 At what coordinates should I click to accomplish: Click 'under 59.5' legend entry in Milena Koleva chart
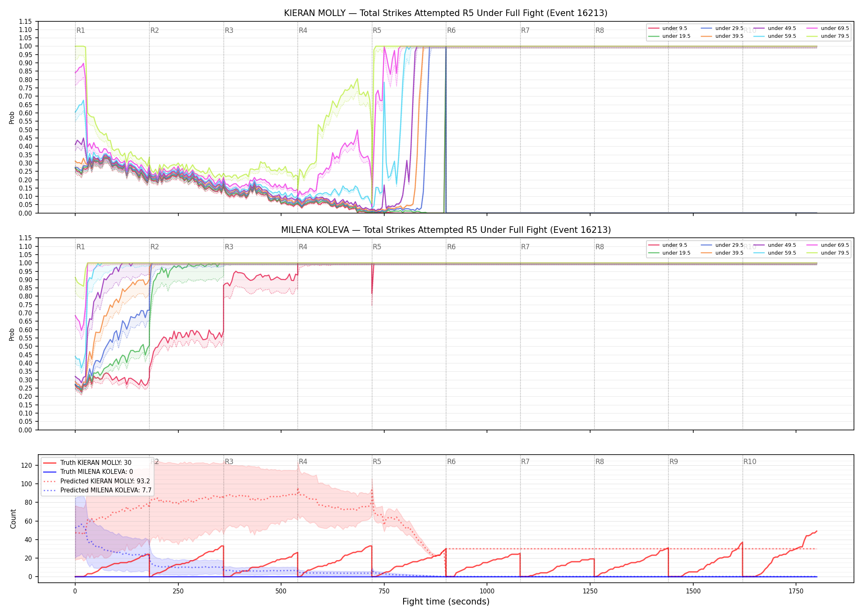pos(775,253)
